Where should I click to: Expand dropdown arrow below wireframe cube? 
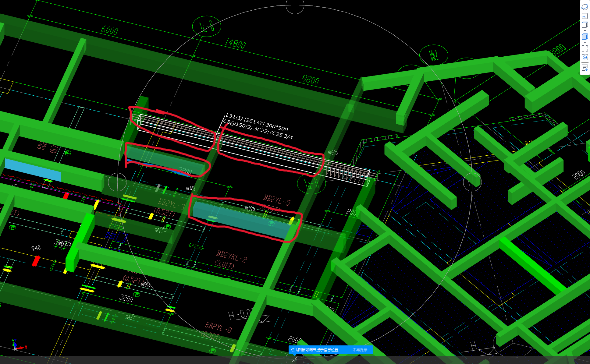(x=585, y=31)
